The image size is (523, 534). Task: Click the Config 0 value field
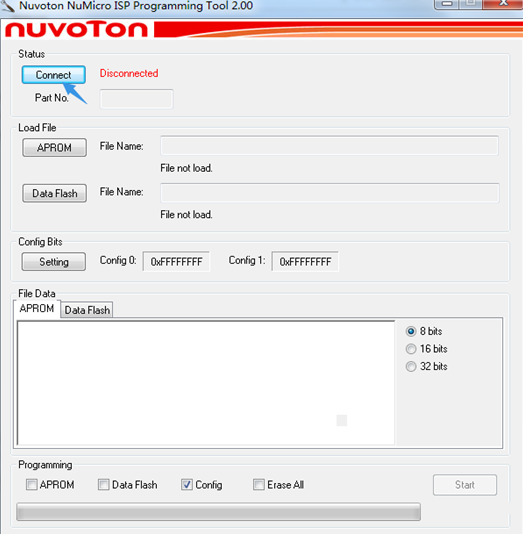176,262
